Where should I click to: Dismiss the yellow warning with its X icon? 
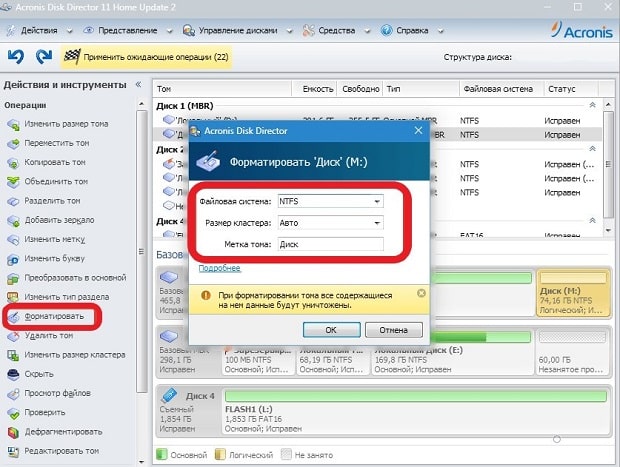[x=421, y=293]
